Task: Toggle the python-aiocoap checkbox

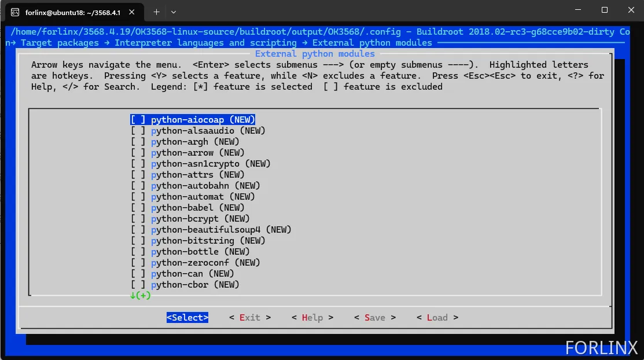Action: pyautogui.click(x=138, y=120)
